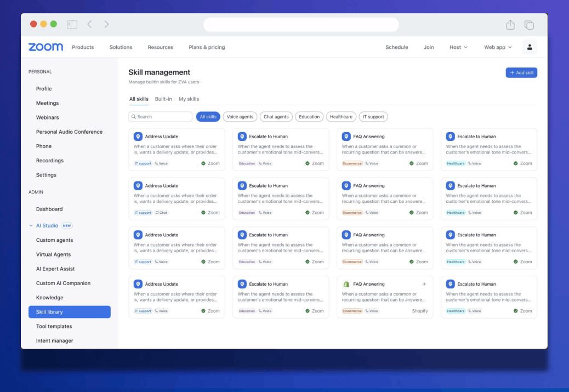
Task: Click skill icon of first FAQ Answering card
Action: [x=346, y=137]
